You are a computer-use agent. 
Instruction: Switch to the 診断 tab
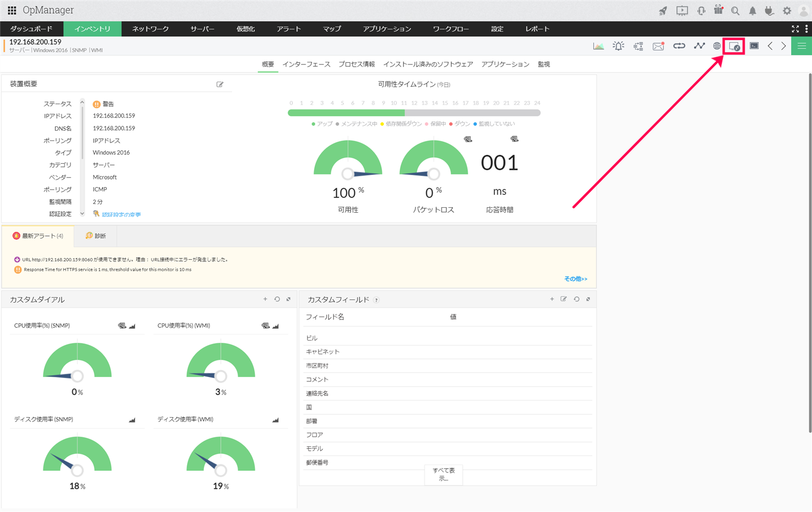(x=95, y=236)
